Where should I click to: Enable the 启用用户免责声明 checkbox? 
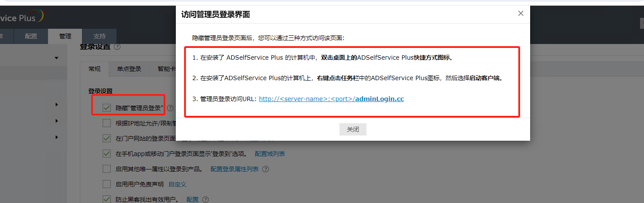pos(106,184)
